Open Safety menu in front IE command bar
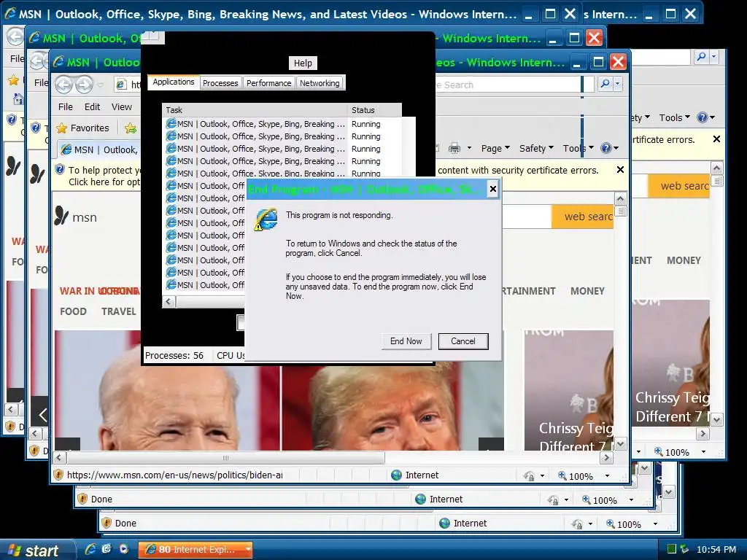 [536, 148]
